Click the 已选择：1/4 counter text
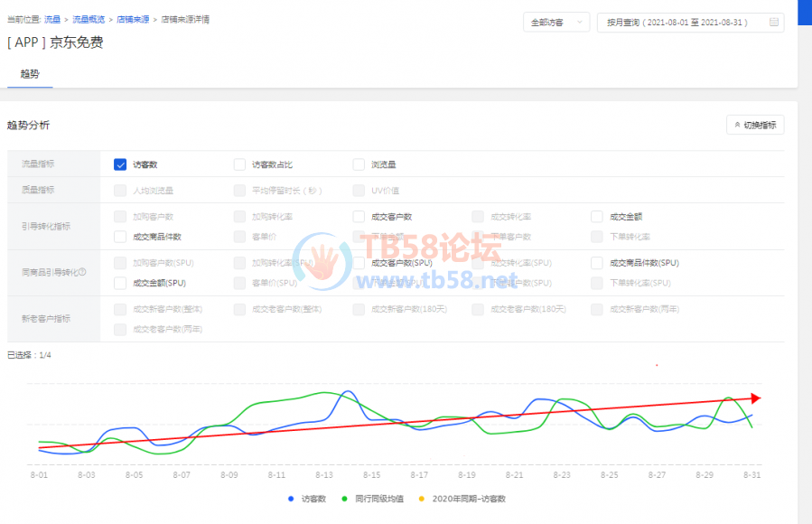The width and height of the screenshot is (812, 524). pos(29,355)
